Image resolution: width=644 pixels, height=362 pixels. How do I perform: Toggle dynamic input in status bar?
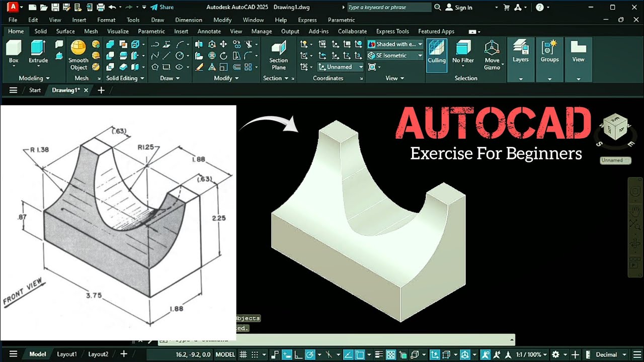[x=287, y=354]
